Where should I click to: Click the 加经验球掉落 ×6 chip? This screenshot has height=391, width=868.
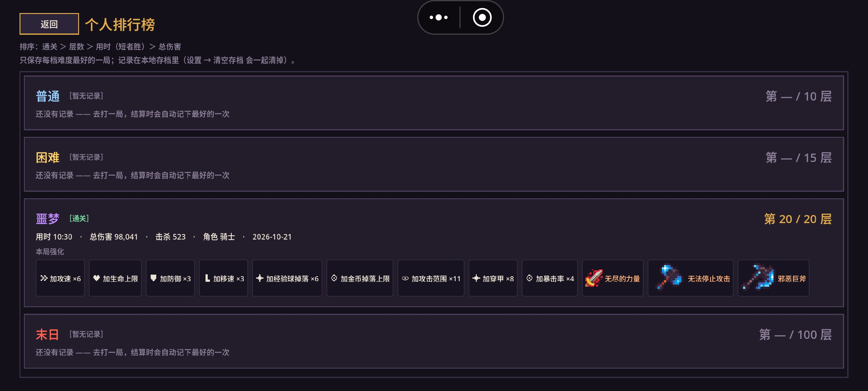pos(287,278)
